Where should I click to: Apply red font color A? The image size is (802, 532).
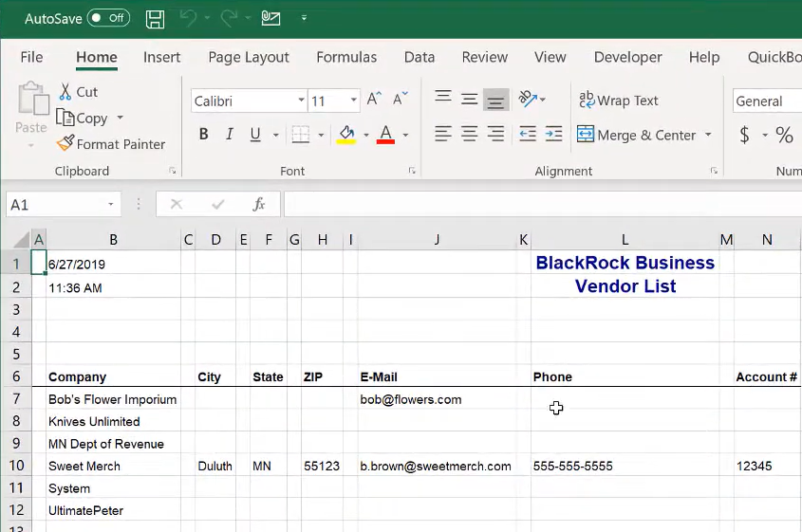[385, 135]
